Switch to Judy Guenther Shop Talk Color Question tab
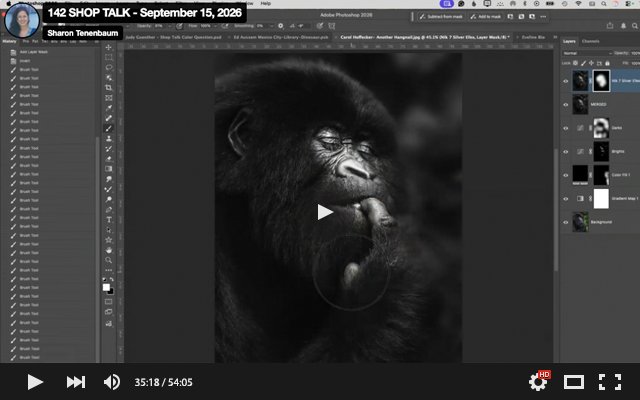Screen dimensions: 640x400 [x=173, y=37]
